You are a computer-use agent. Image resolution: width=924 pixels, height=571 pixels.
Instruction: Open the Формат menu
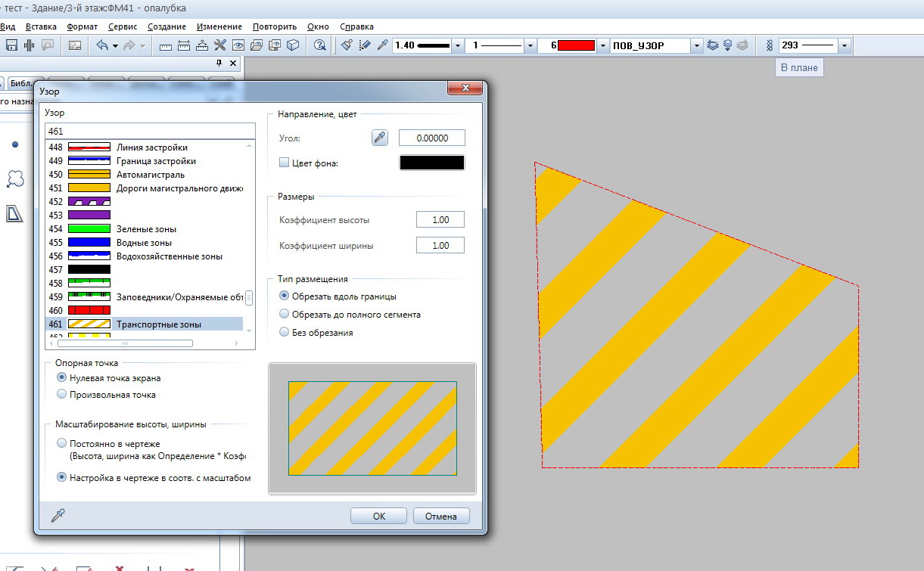tap(82, 26)
